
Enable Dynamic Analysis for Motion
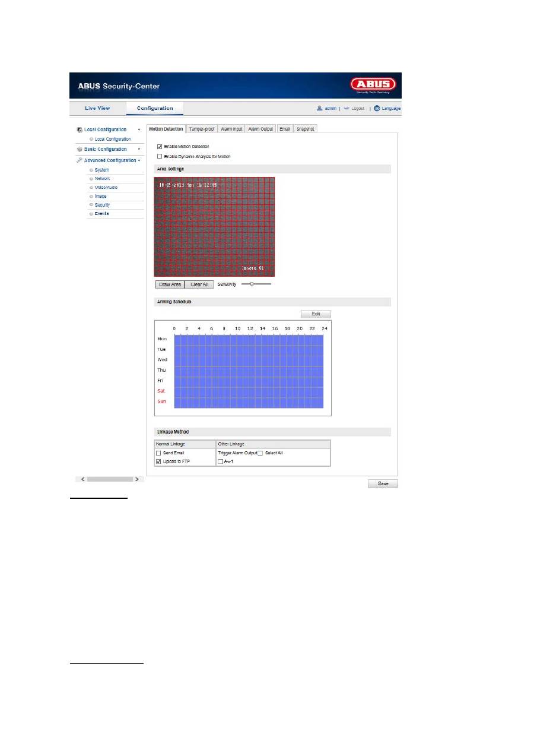click(160, 156)
